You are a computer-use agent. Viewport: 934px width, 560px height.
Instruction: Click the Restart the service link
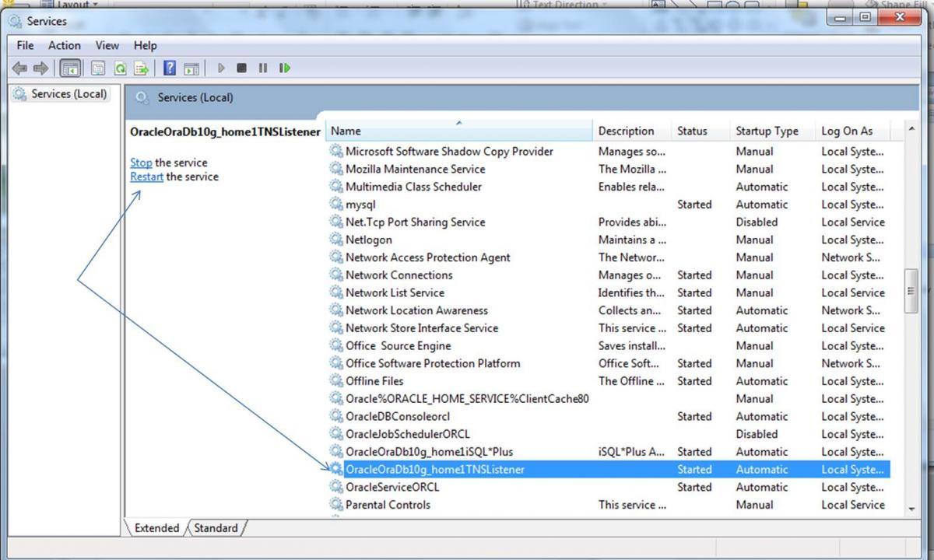pyautogui.click(x=146, y=177)
